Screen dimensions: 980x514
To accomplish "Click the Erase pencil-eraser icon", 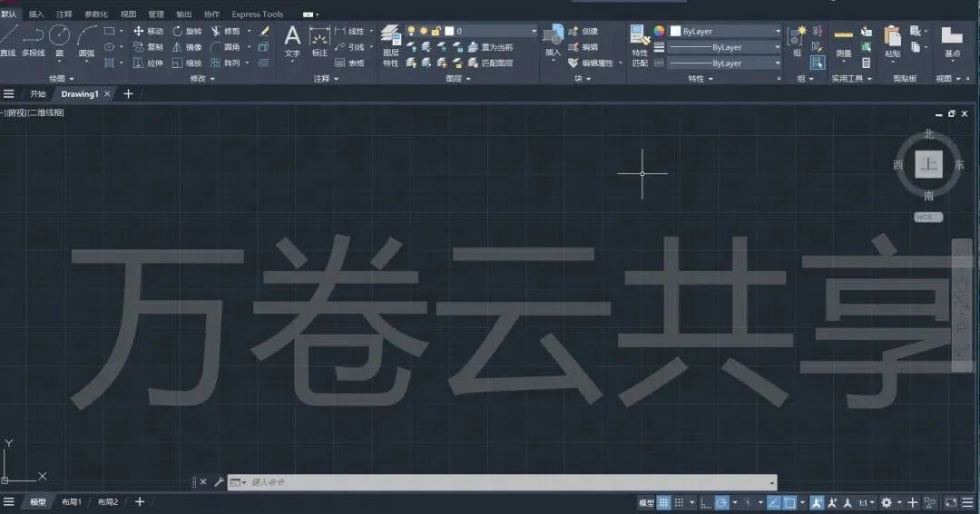I will point(264,31).
